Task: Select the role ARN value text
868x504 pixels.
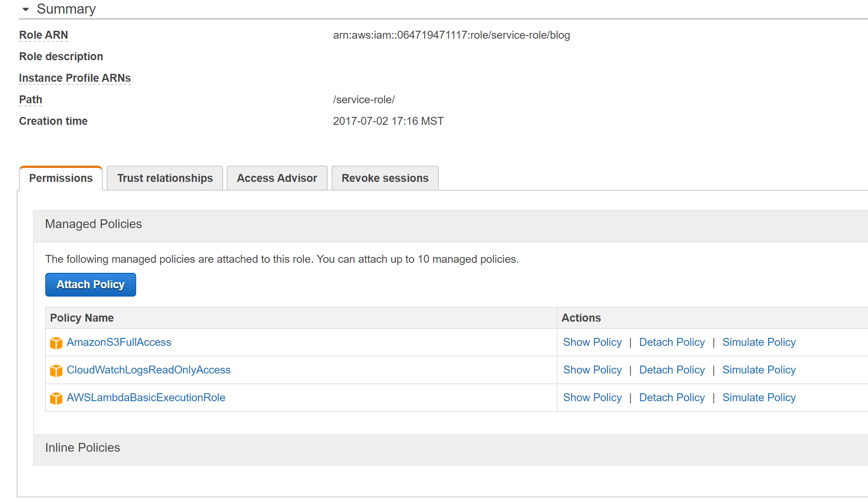Action: click(x=451, y=35)
